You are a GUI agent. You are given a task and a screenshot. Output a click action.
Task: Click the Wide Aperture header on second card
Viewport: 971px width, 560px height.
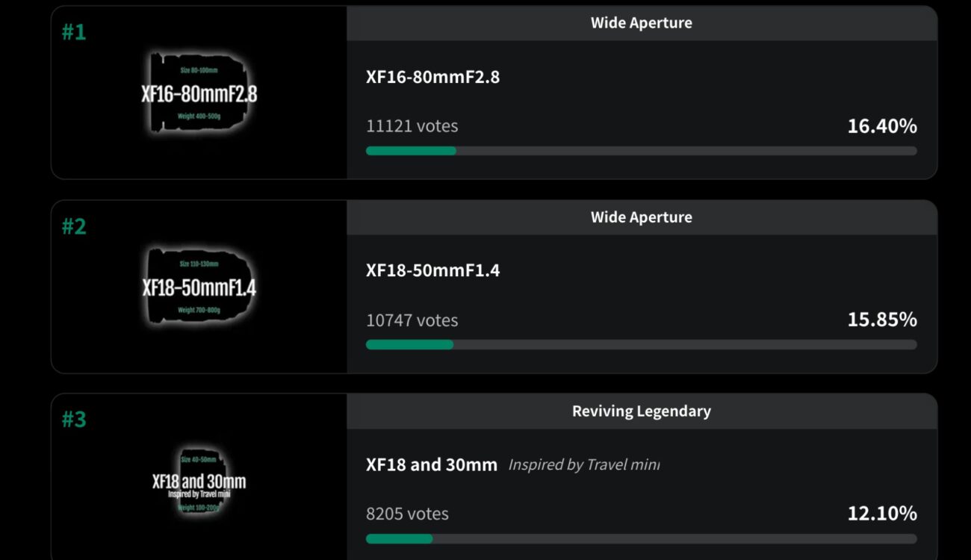(x=641, y=217)
